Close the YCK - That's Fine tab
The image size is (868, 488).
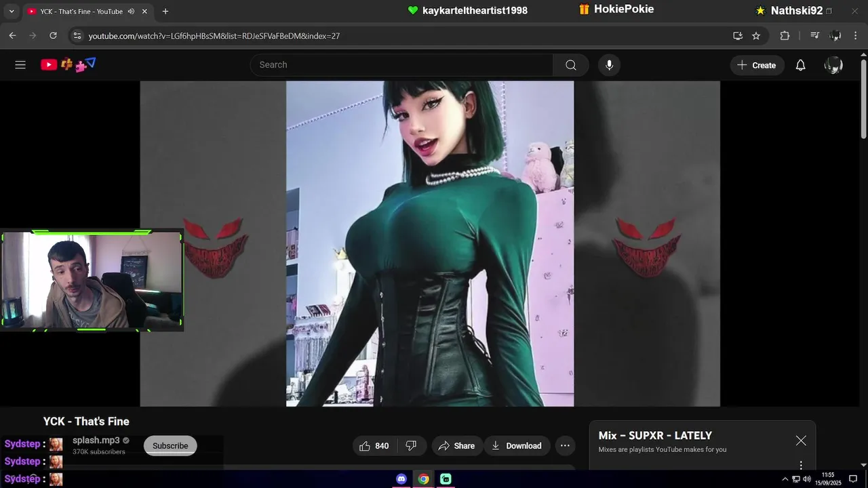[144, 12]
